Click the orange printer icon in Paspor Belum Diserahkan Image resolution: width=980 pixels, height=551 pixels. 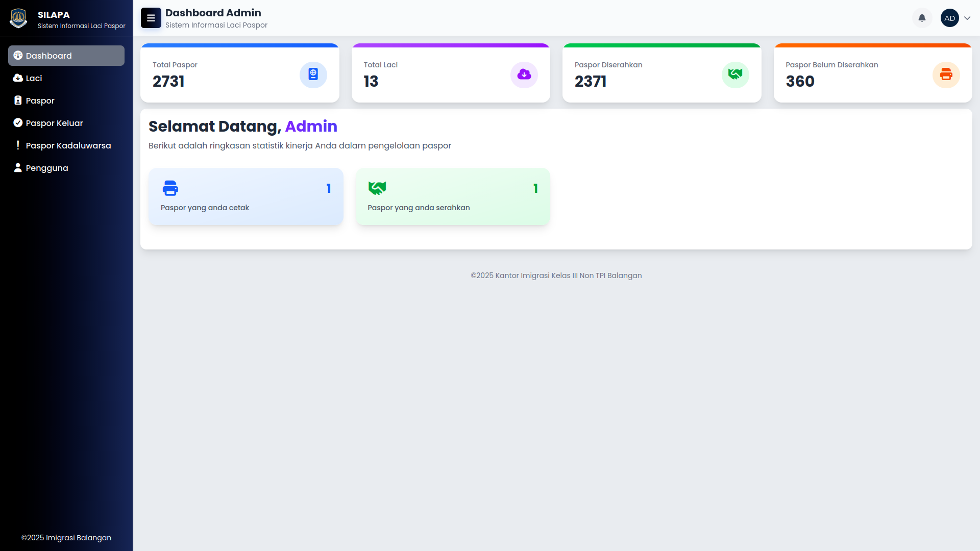point(946,74)
